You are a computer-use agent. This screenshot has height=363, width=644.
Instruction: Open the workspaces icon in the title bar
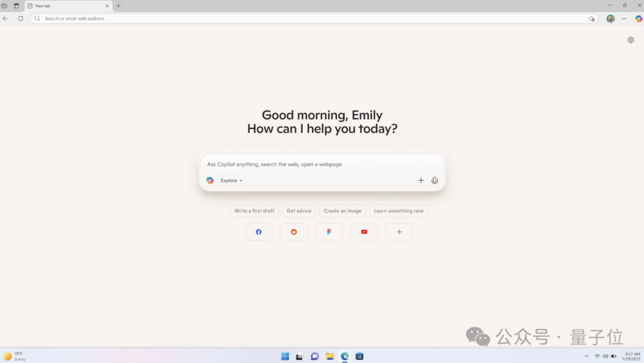tap(4, 6)
